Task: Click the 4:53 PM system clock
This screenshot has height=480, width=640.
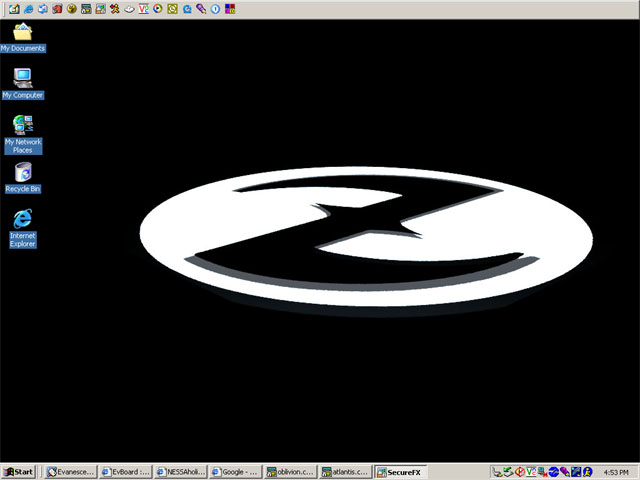Action: [x=616, y=473]
